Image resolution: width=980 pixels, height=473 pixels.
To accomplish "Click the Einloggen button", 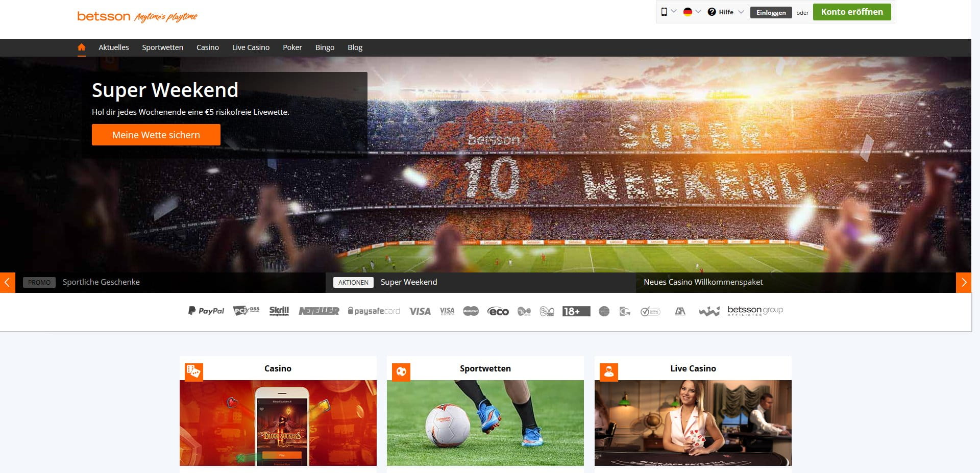I will tap(771, 12).
